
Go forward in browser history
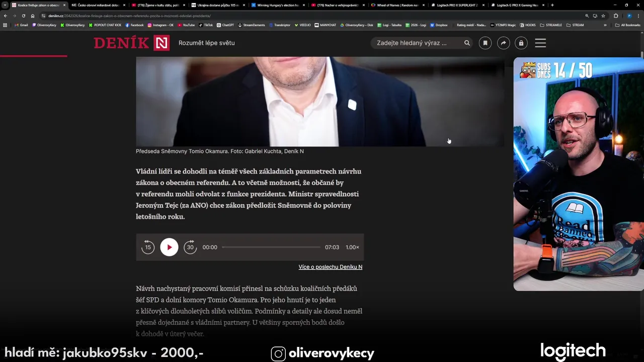pos(14,16)
